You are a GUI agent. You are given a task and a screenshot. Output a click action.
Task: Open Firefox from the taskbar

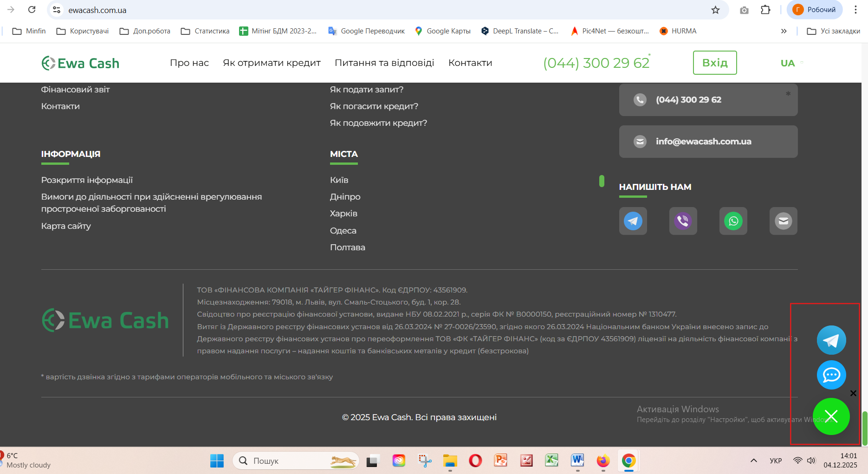[x=603, y=461]
